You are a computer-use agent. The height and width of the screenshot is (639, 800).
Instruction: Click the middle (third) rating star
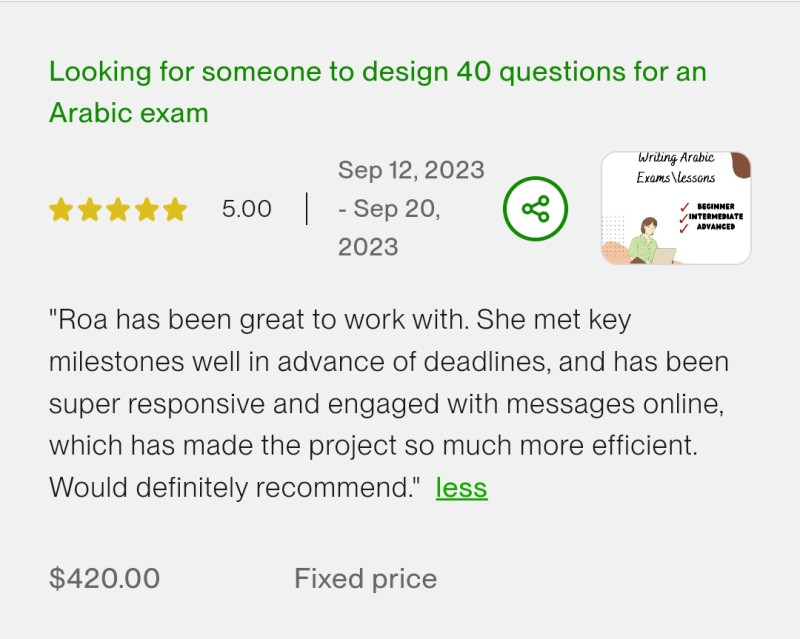[118, 210]
